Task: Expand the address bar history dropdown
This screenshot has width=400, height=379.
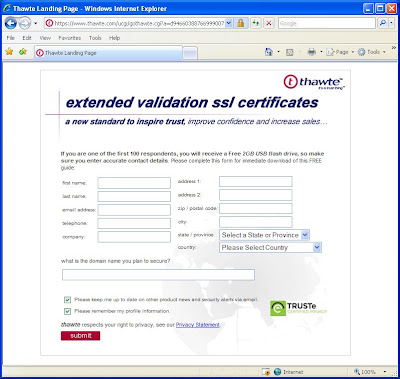Action: click(229, 23)
